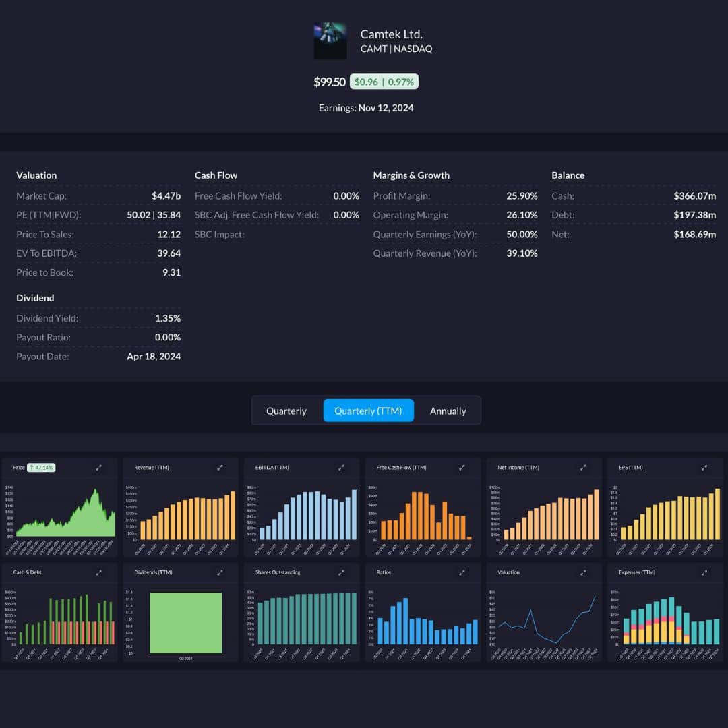Image resolution: width=728 pixels, height=728 pixels.
Task: Expand the Free Cash Flow (TTM) chart
Action: [462, 468]
